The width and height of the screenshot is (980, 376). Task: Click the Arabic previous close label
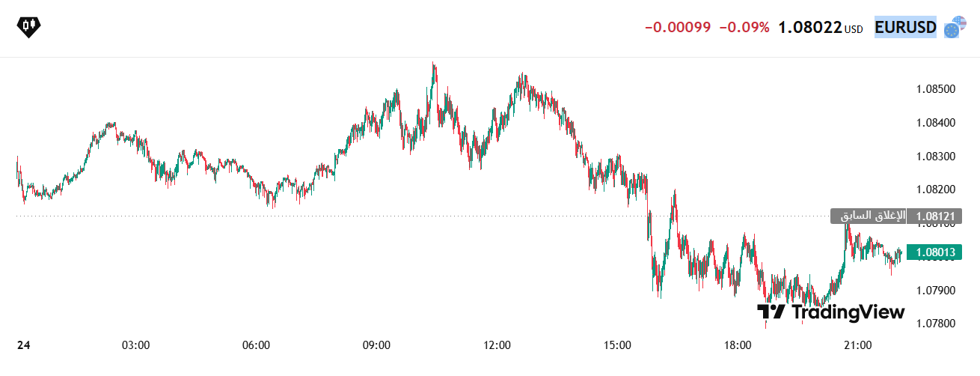click(873, 216)
